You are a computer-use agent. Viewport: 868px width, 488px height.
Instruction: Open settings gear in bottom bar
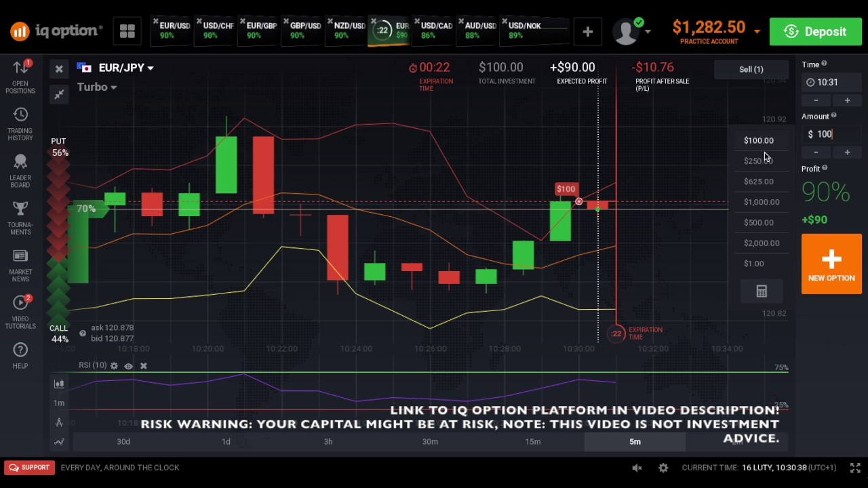tap(663, 468)
